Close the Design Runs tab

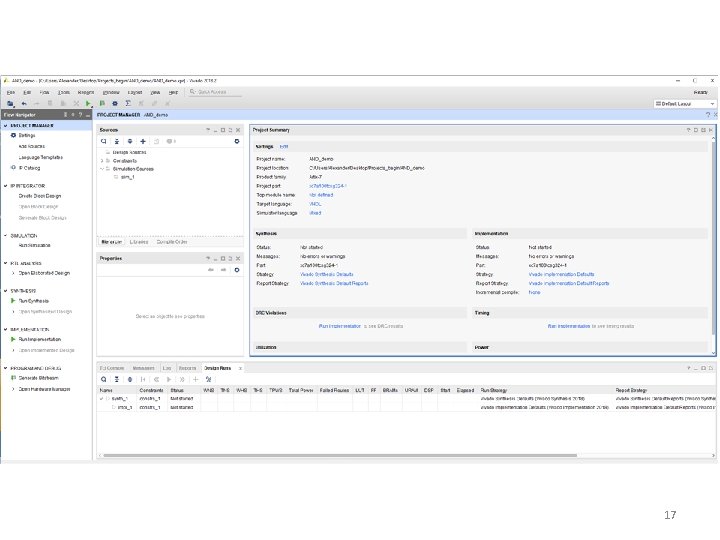240,369
